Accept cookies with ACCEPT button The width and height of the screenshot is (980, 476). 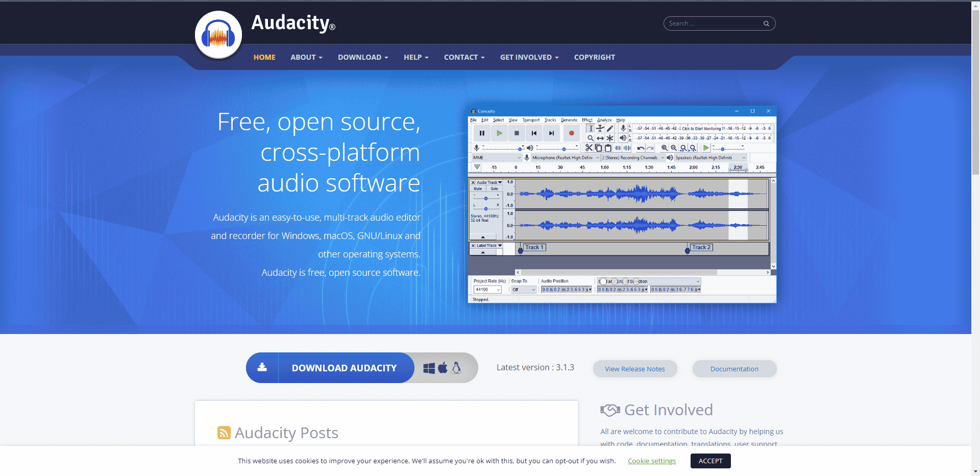pyautogui.click(x=710, y=461)
